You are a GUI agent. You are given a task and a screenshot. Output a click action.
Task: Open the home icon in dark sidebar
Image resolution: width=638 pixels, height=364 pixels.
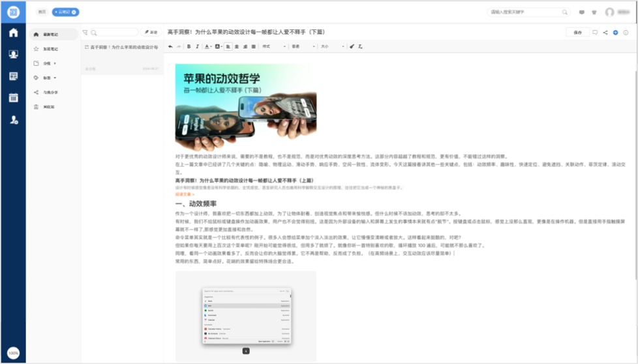pos(13,33)
